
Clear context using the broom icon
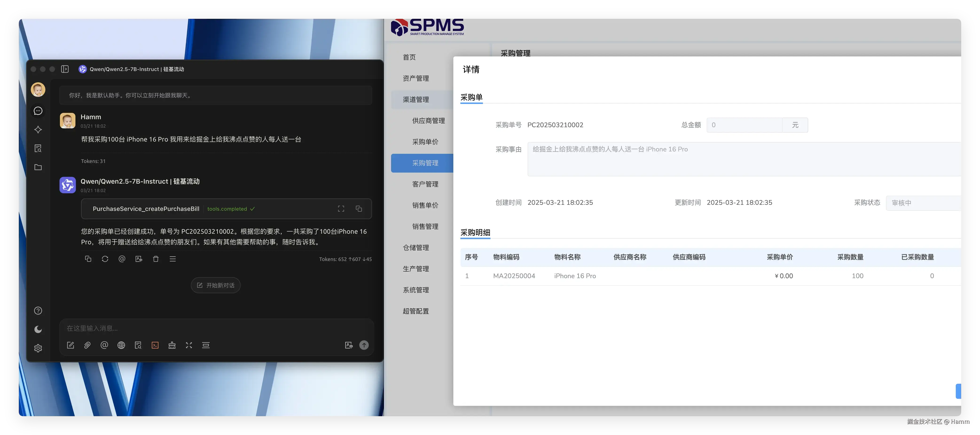172,345
